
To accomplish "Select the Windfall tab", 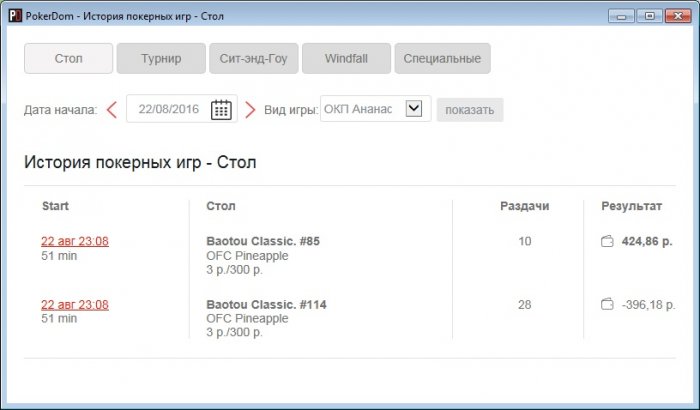I will point(346,59).
